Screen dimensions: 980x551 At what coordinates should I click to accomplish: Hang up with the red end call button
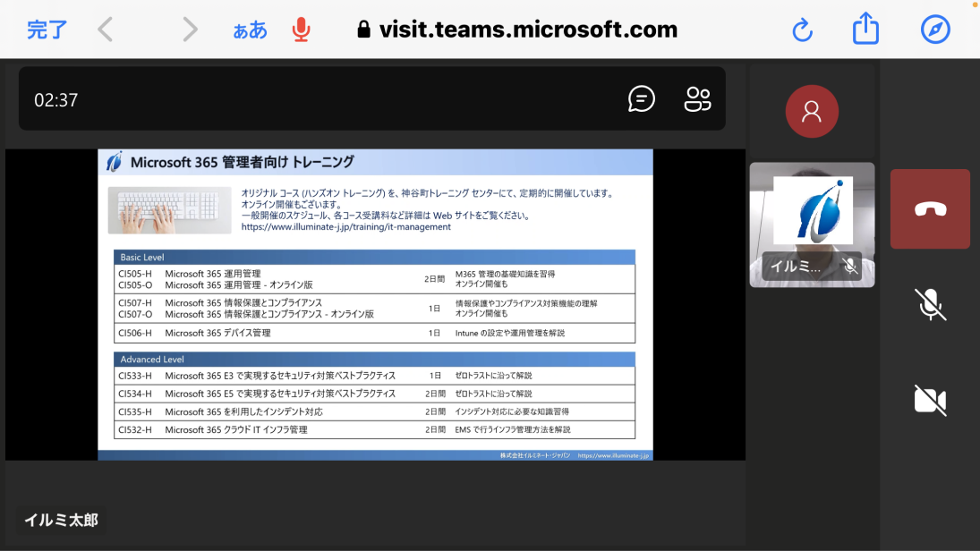[930, 209]
